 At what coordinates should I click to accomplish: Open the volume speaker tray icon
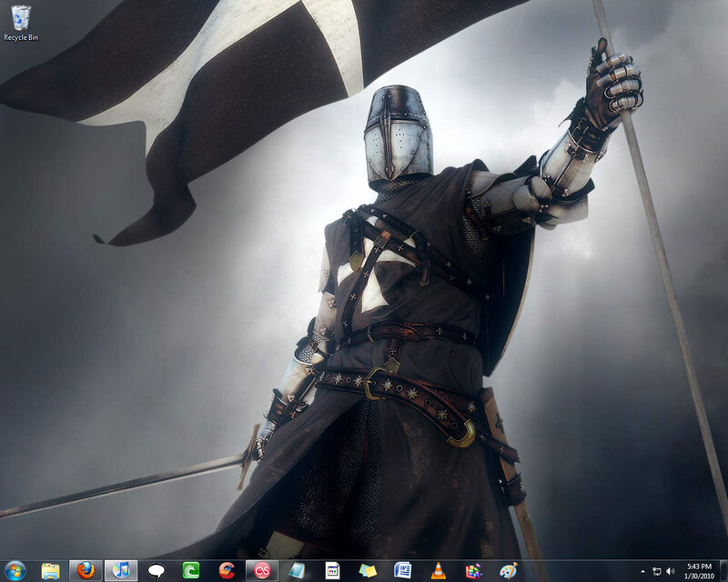pyautogui.click(x=671, y=571)
